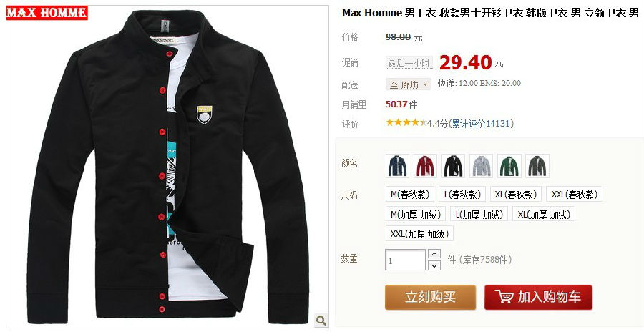Choose size XL(春秋款)

516,195
